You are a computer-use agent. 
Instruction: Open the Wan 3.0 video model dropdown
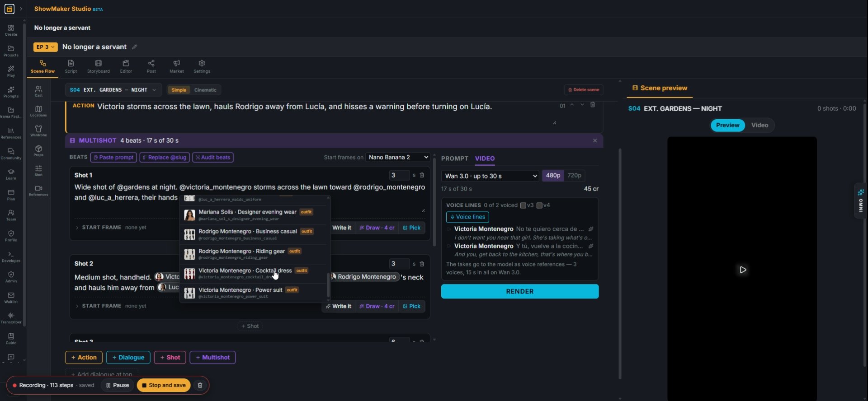[490, 176]
